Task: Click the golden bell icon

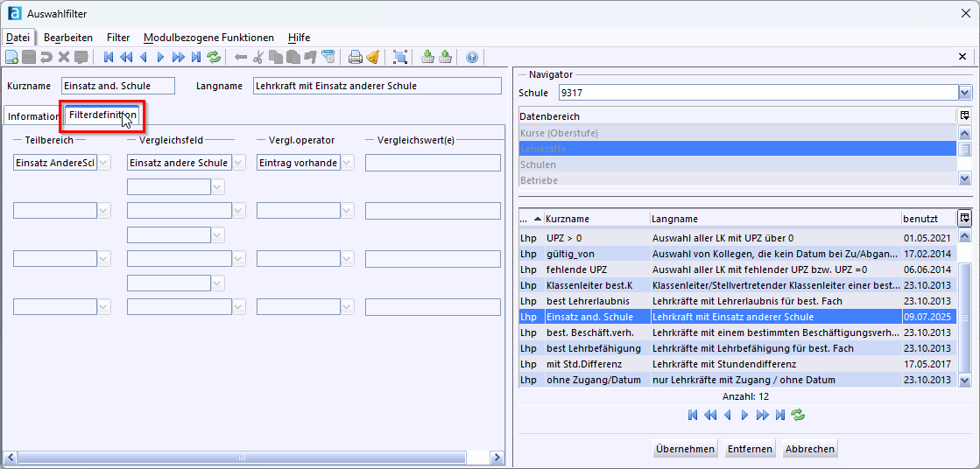Action: click(373, 58)
